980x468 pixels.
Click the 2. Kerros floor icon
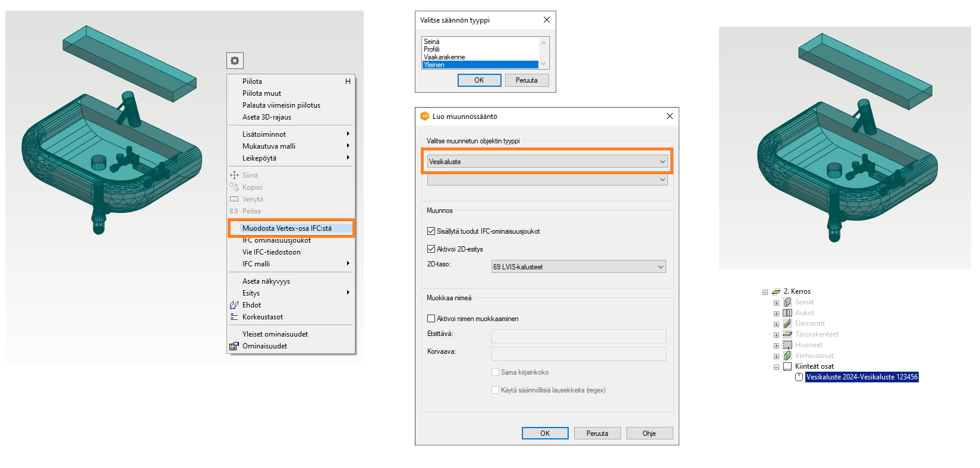click(776, 291)
